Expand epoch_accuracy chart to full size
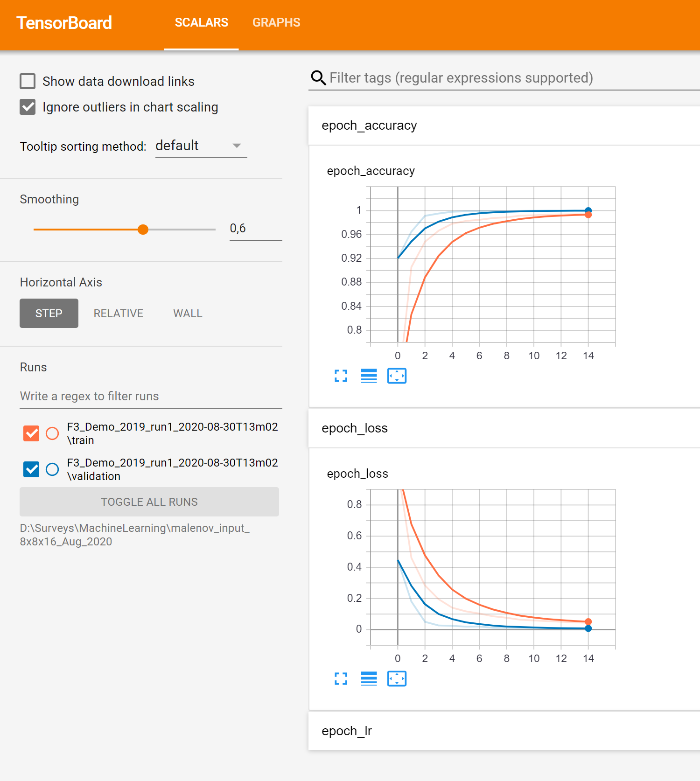The image size is (700, 781). tap(341, 376)
